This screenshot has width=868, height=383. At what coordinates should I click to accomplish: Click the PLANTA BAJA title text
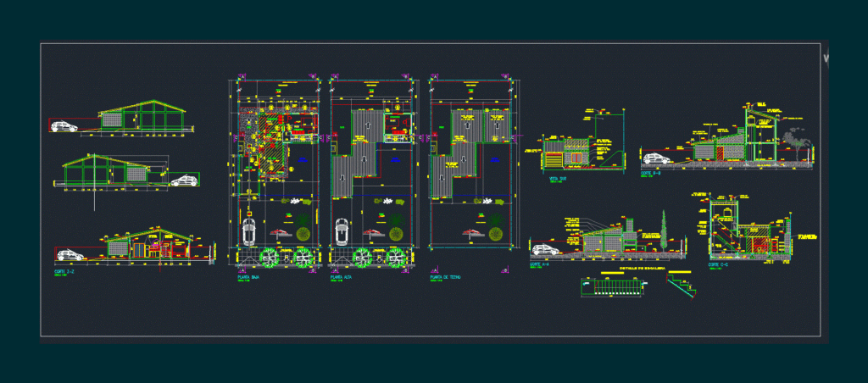coord(247,277)
